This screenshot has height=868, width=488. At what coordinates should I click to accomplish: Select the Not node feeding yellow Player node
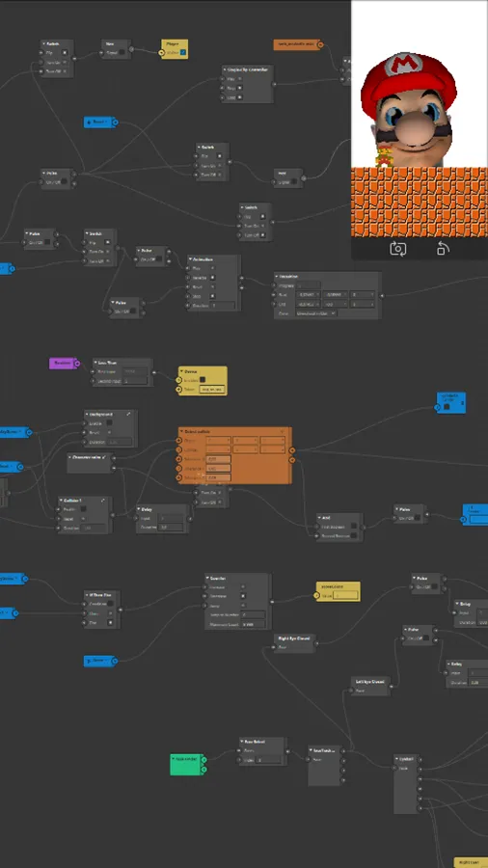[116, 49]
